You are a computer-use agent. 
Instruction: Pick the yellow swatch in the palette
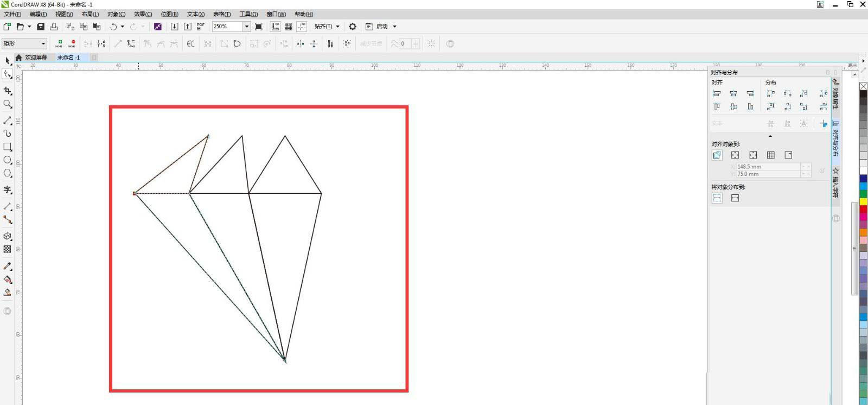[x=863, y=201]
